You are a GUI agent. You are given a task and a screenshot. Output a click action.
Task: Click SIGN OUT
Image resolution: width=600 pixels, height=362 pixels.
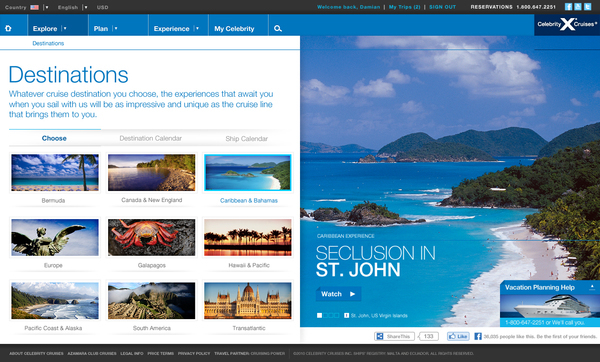(x=442, y=7)
